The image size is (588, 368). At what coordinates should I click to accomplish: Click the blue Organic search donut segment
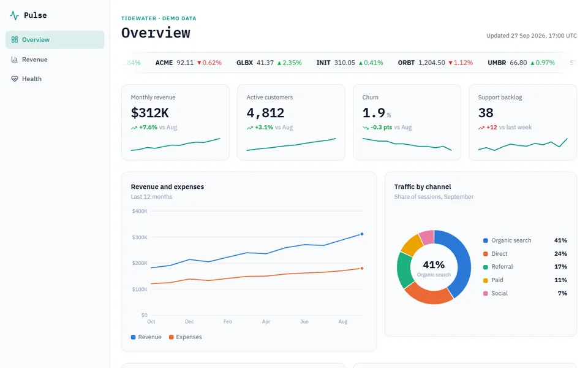tap(462, 259)
